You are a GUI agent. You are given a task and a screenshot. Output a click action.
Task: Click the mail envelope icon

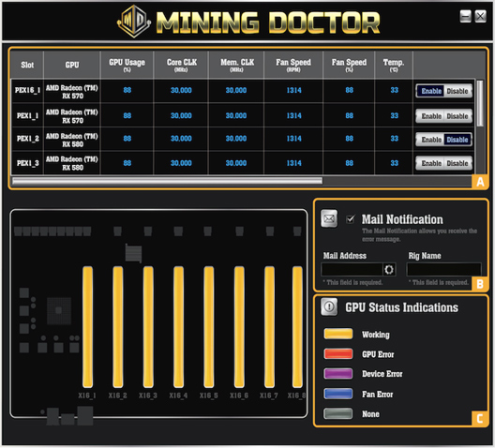click(329, 218)
